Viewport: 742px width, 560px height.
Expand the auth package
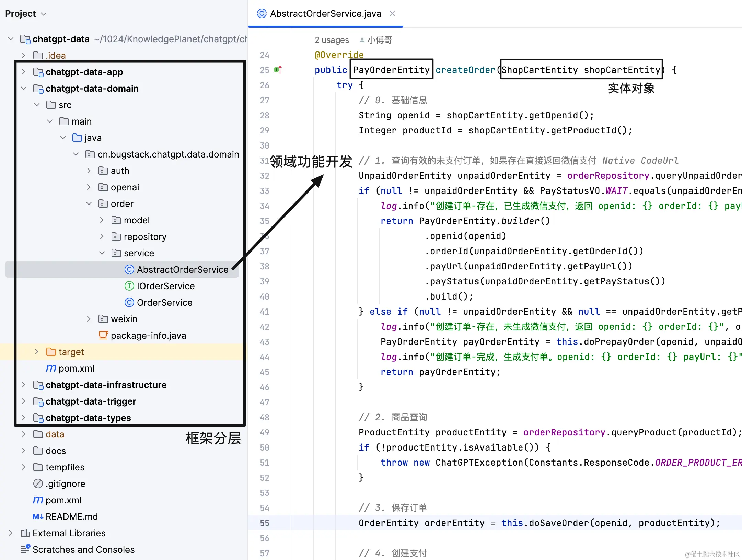(89, 171)
